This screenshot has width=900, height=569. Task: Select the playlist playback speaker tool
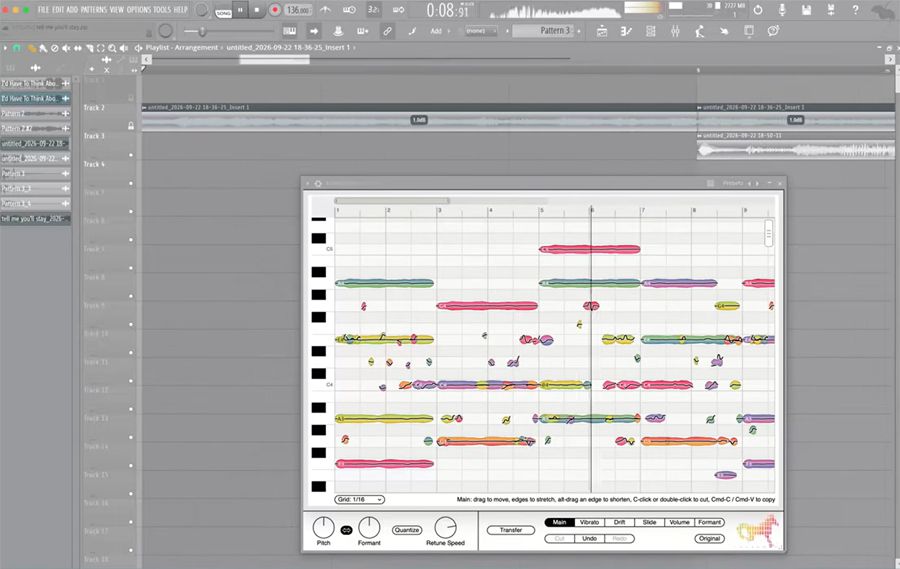(123, 48)
